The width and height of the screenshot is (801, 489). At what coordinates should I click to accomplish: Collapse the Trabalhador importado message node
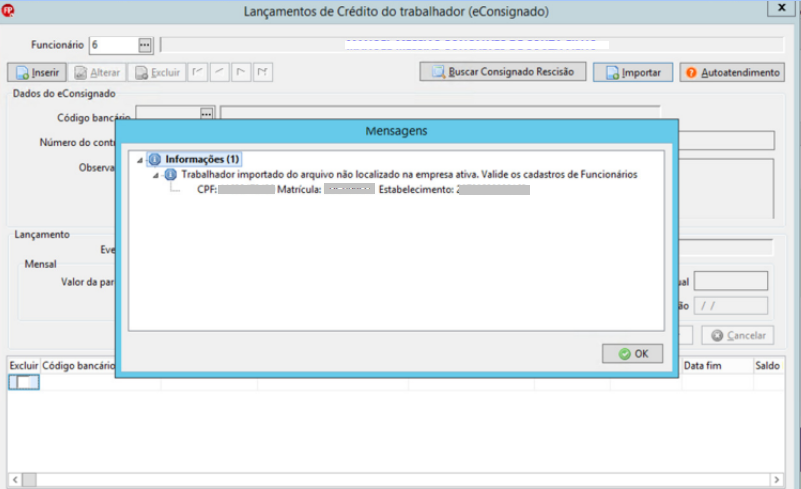pyautogui.click(x=156, y=175)
